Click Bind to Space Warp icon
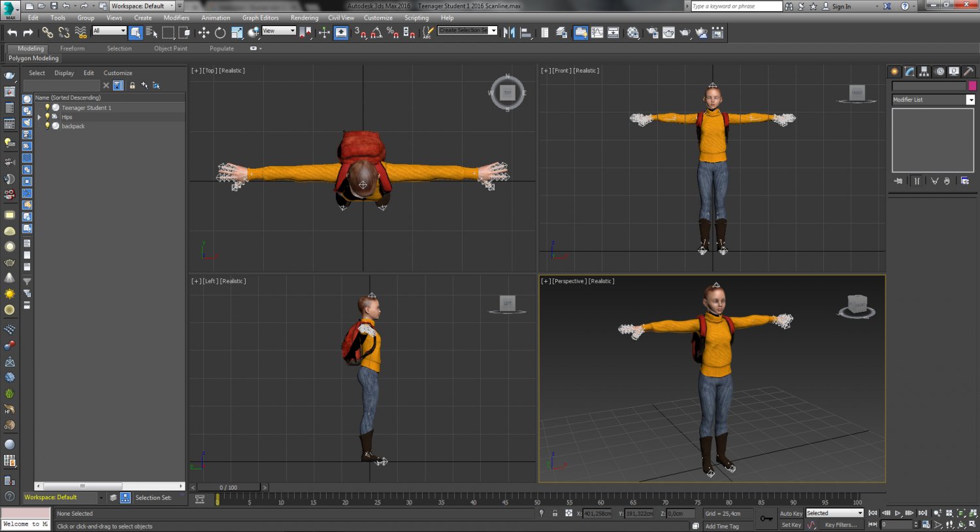 tap(81, 32)
